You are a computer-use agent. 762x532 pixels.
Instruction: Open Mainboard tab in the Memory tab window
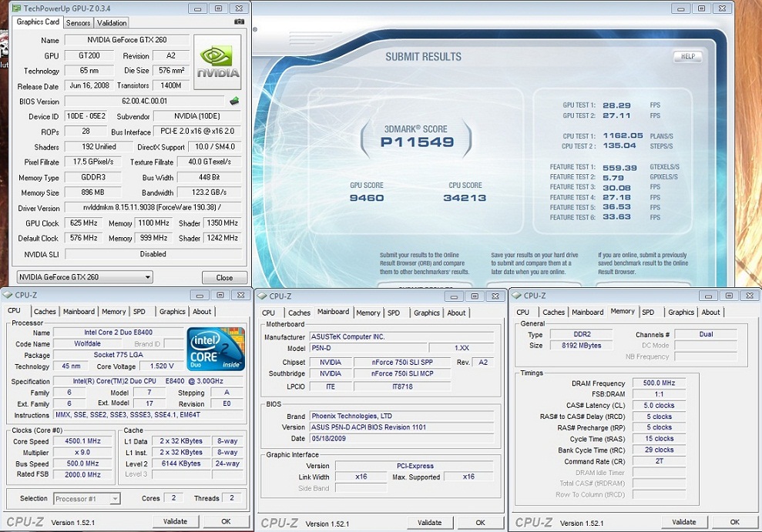tap(588, 313)
